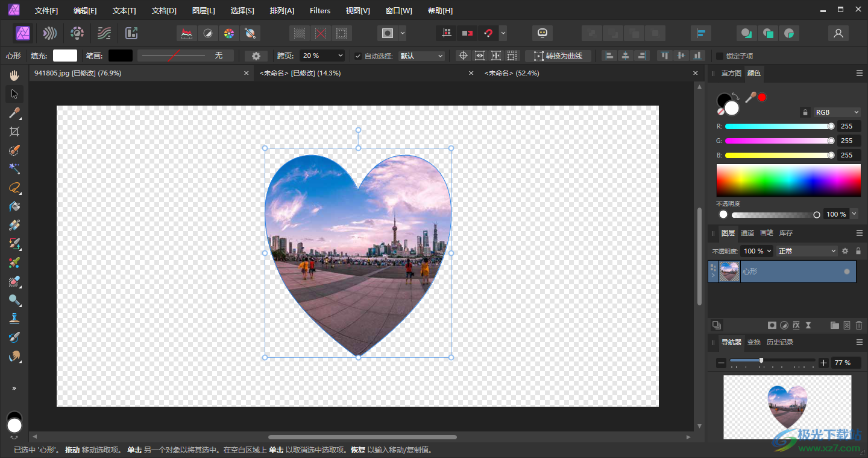Expand the 心形 layer children arrow
The height and width of the screenshot is (458, 868).
[714, 275]
